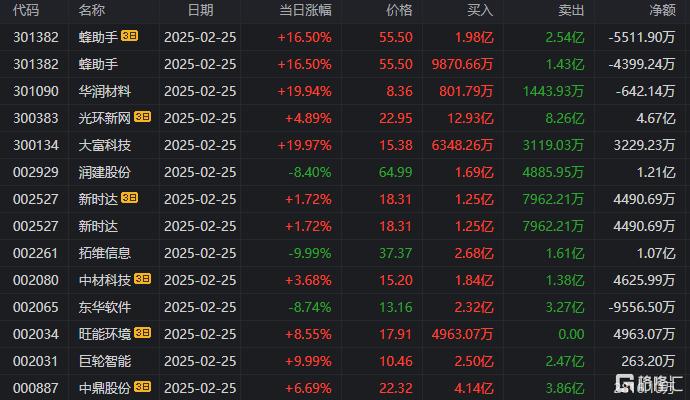Click the price 37.37
Screen dimensions: 690x400
pyautogui.click(x=396, y=253)
